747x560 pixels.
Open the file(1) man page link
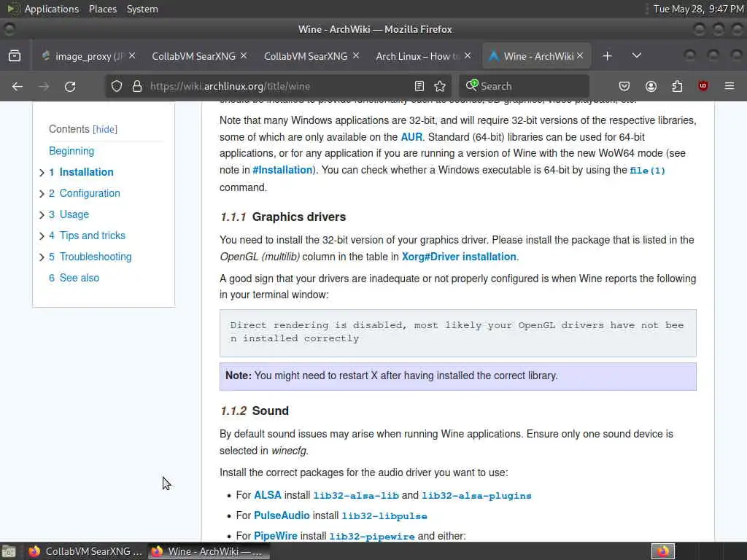click(x=647, y=171)
